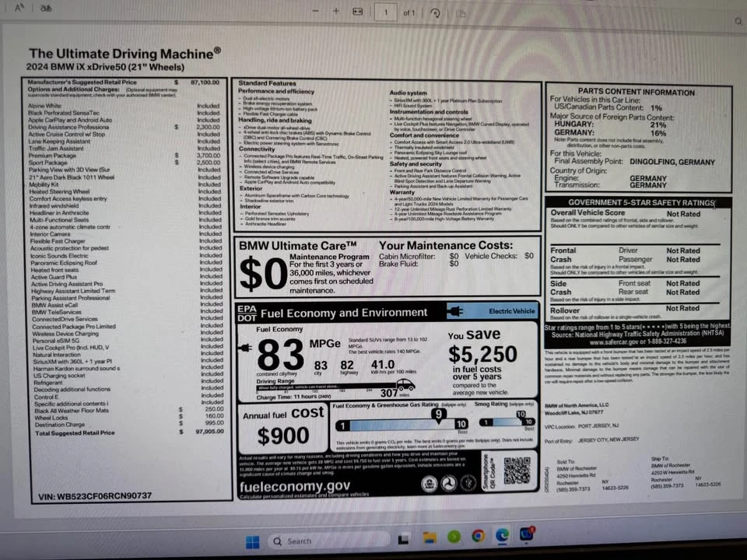
Task: Click the smog rating slider marker
Action: (x=521, y=415)
